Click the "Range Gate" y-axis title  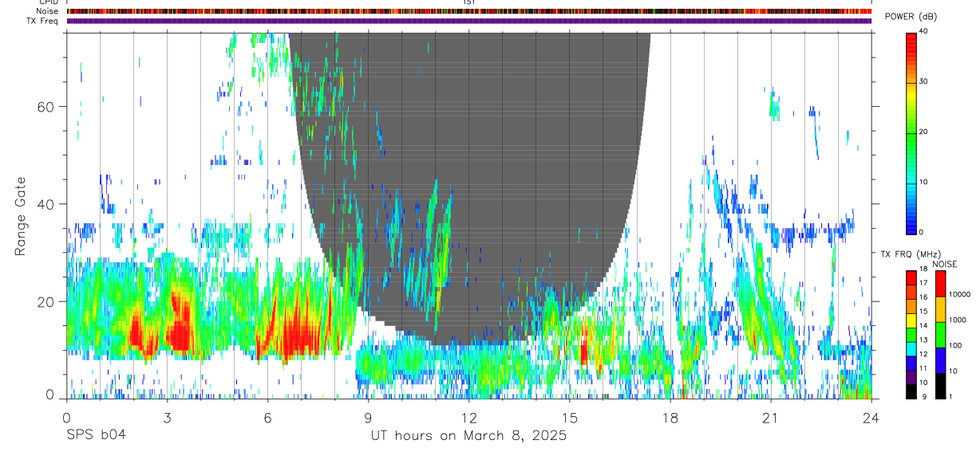[22, 216]
